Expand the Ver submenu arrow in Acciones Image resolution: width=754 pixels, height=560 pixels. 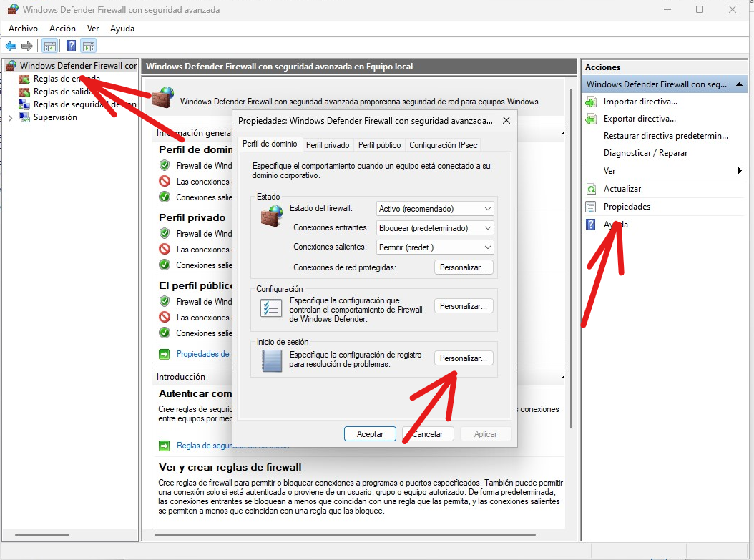point(740,171)
